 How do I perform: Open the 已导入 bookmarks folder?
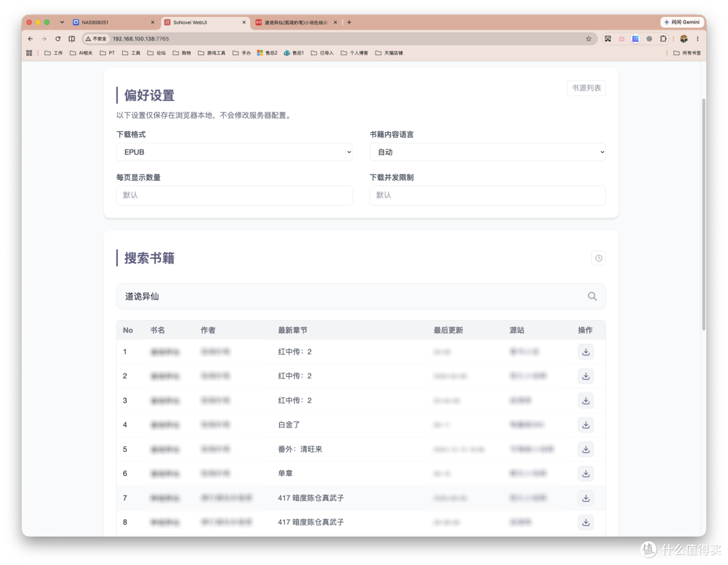[x=322, y=53]
